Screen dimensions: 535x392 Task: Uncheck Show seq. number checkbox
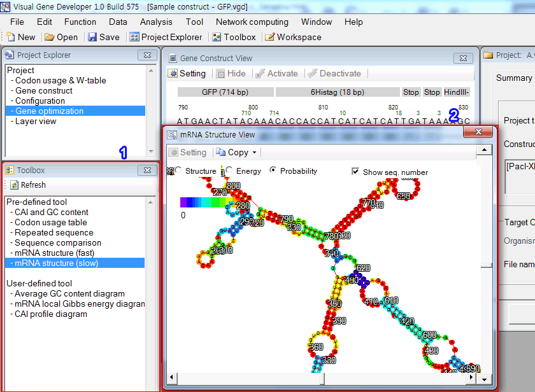pyautogui.click(x=355, y=172)
